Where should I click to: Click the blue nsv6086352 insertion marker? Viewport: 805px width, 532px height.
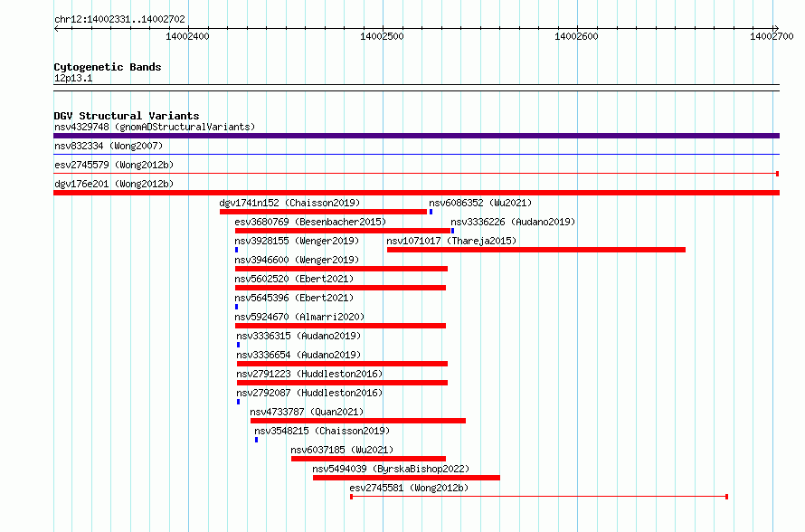pos(431,212)
